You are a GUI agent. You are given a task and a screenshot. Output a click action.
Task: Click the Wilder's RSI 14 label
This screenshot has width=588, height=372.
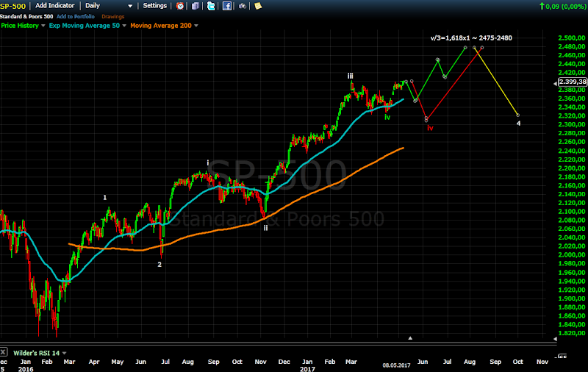click(36, 353)
